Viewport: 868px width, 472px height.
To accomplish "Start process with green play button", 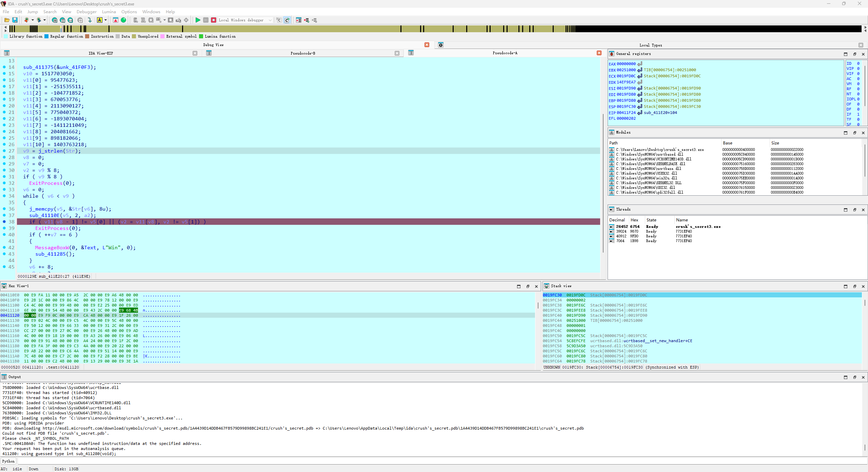I will tap(198, 20).
